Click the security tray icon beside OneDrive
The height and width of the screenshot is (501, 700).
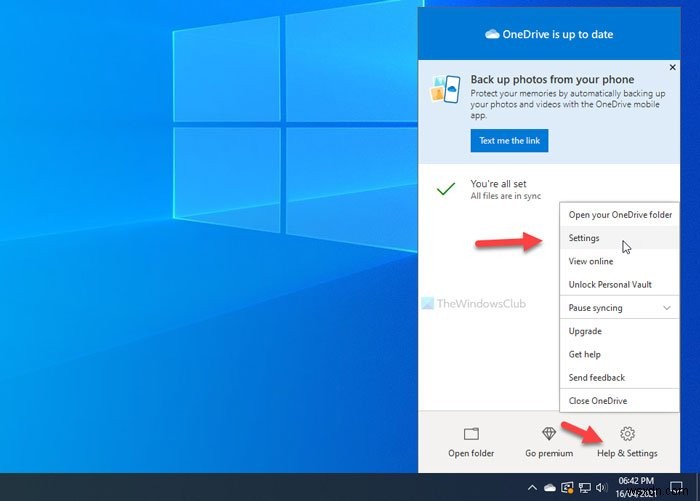pyautogui.click(x=567, y=488)
